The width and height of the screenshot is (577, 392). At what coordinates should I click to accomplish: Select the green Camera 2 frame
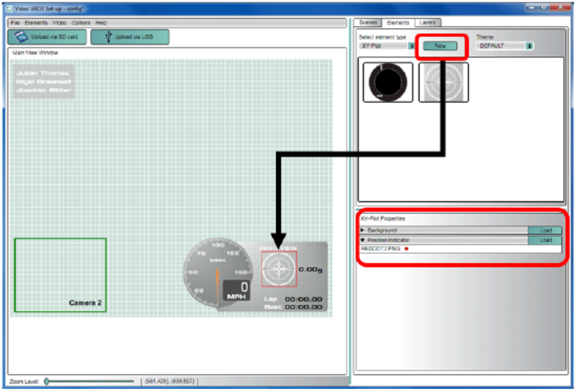pyautogui.click(x=60, y=275)
